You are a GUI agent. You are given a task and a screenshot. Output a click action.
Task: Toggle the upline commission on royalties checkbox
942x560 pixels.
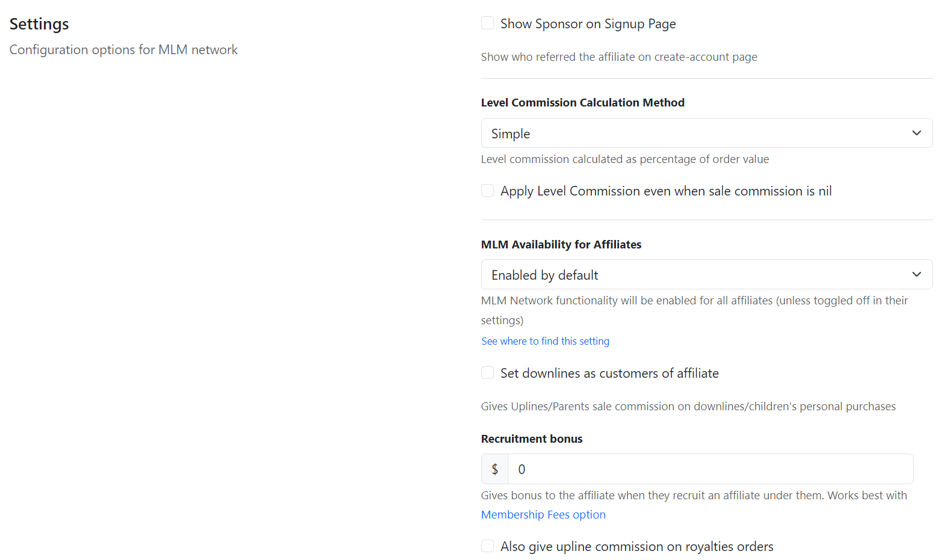tap(487, 546)
